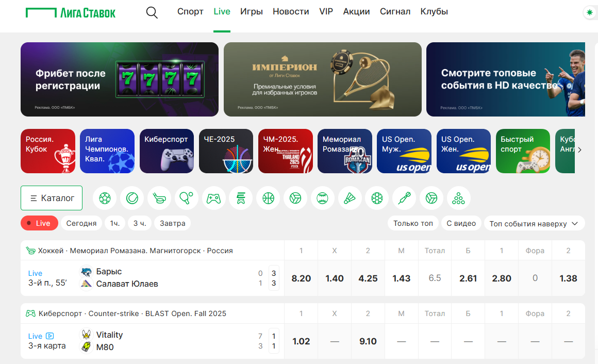Open the Киберспорт tile
Viewport: 598px width, 364px height.
[x=167, y=151]
